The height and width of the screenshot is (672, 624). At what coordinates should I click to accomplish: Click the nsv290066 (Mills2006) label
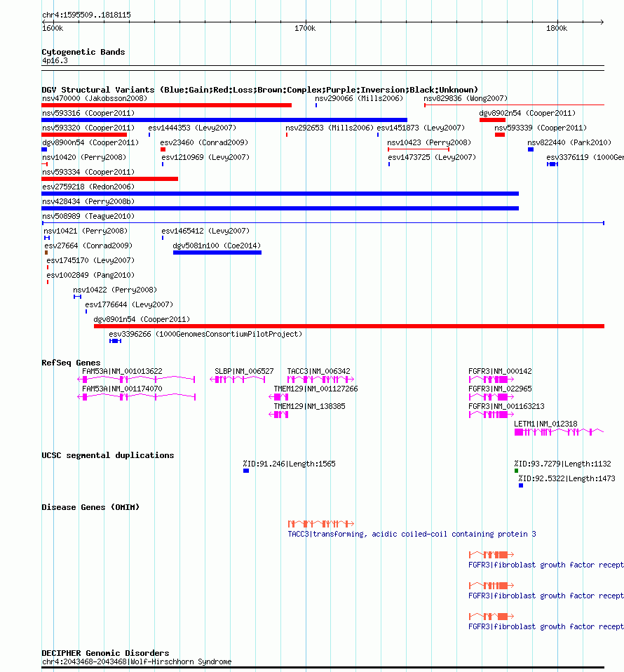(x=359, y=99)
